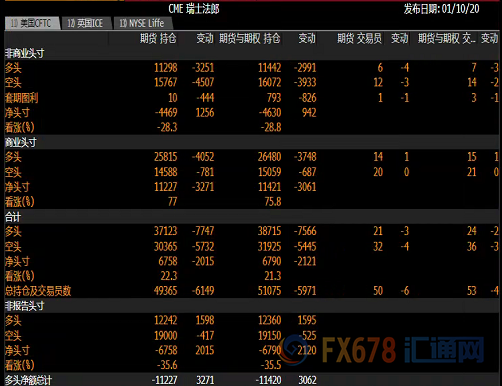Image resolution: width=502 pixels, height=386 pixels.
Task: Click the change value -3251
Action: [x=203, y=68]
